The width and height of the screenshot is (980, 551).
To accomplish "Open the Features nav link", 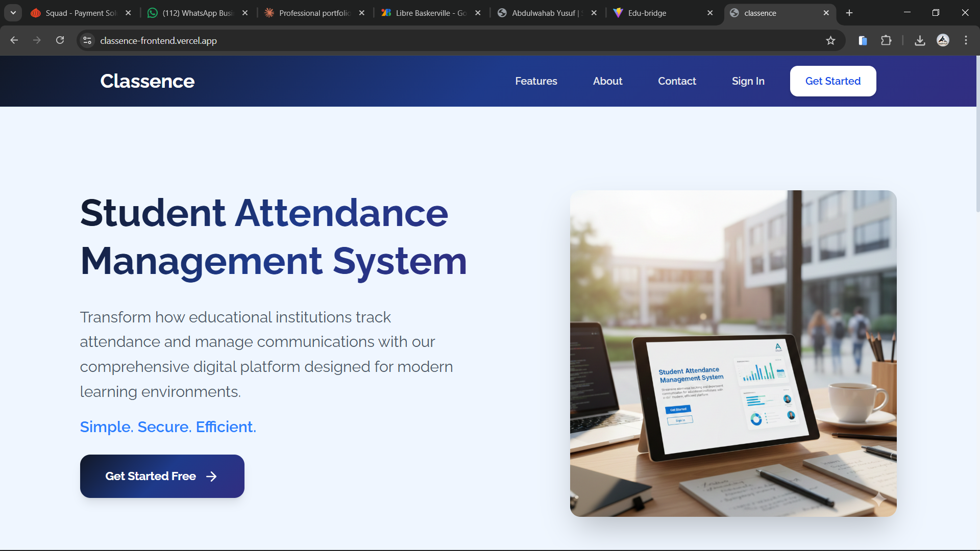I will 536,81.
